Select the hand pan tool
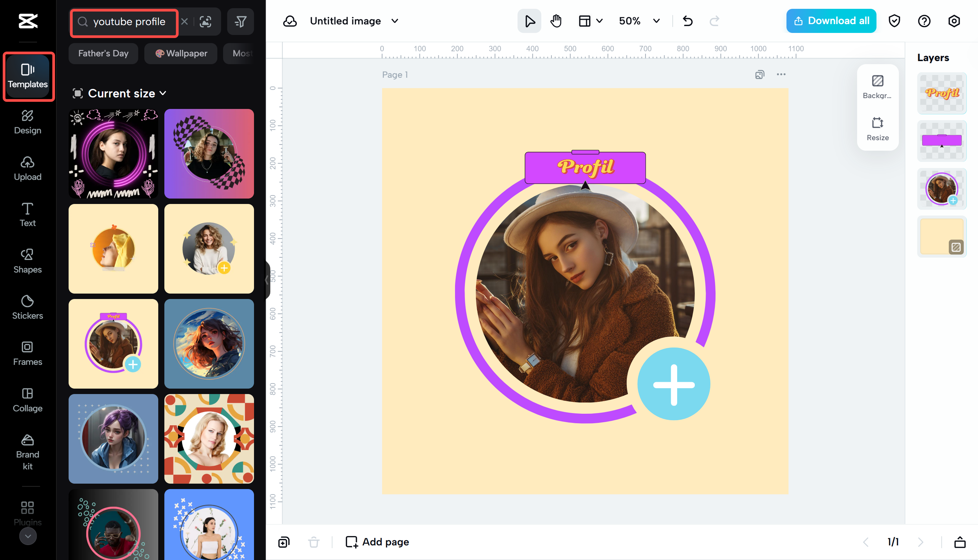This screenshot has height=560, width=978. (x=556, y=21)
